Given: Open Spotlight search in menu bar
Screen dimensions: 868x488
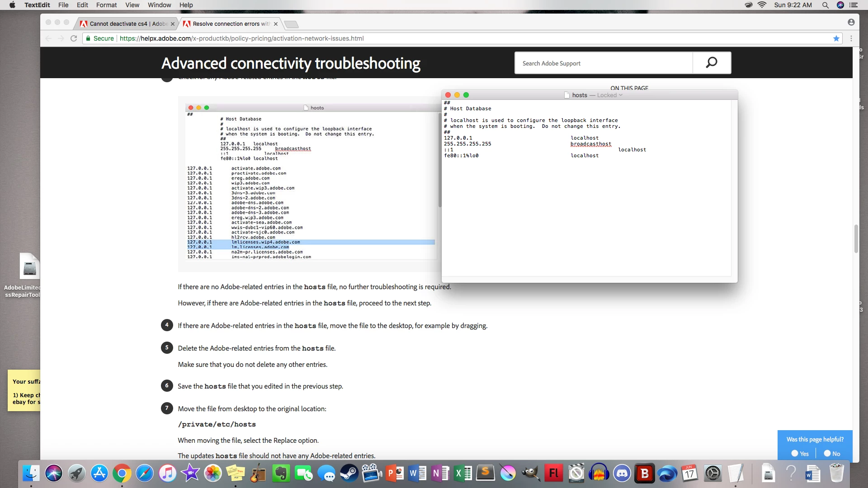Looking at the screenshot, I should click(x=826, y=5).
